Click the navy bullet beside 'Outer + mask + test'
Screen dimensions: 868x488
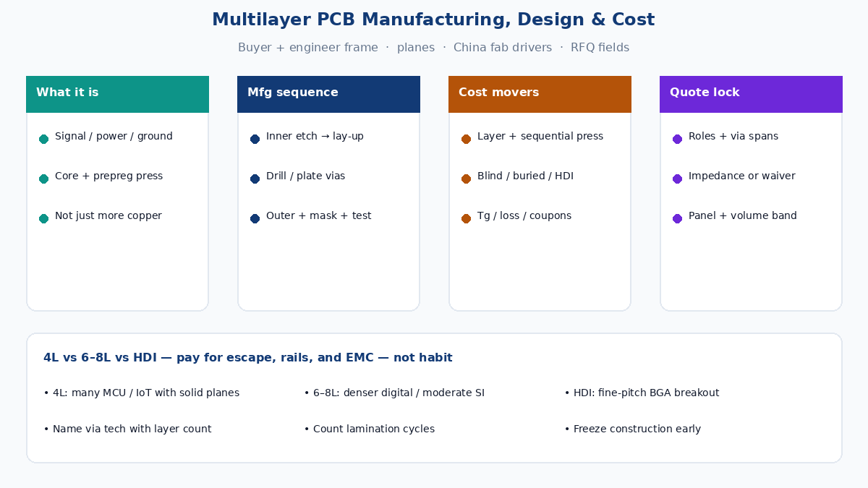255,218
